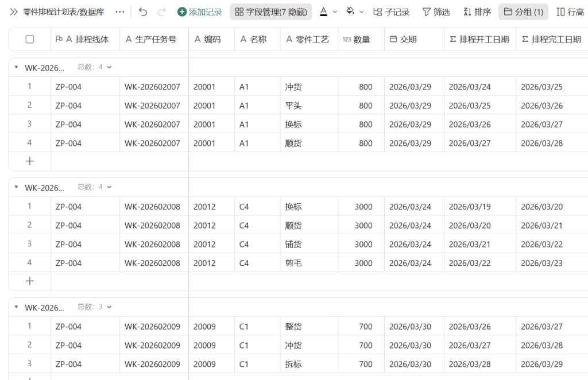Click the 铺货 process cell
This screenshot has height=380, width=588.
tap(309, 244)
